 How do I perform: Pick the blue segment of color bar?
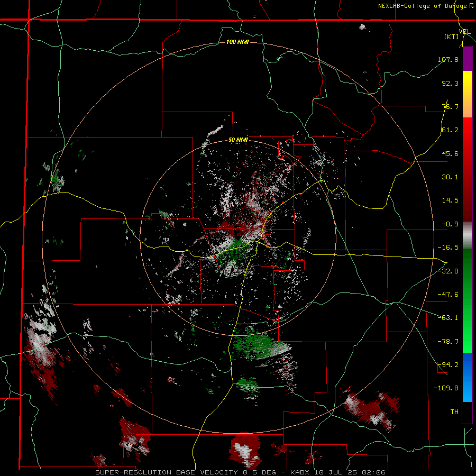(467, 377)
